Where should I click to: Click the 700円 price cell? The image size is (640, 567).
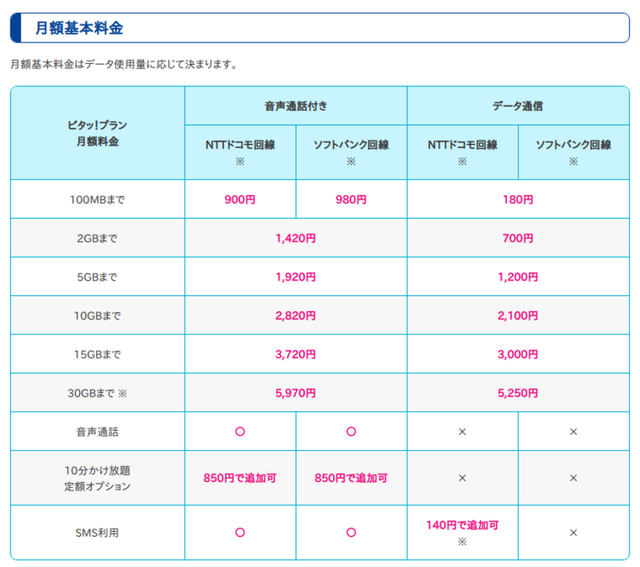518,238
